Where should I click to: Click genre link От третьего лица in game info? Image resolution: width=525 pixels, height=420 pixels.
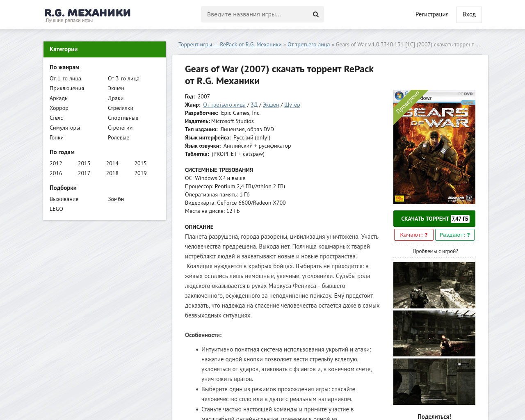[224, 105]
